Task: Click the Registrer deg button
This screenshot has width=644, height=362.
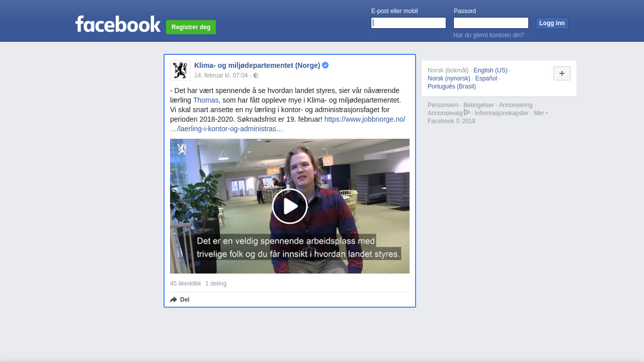Action: pyautogui.click(x=191, y=27)
